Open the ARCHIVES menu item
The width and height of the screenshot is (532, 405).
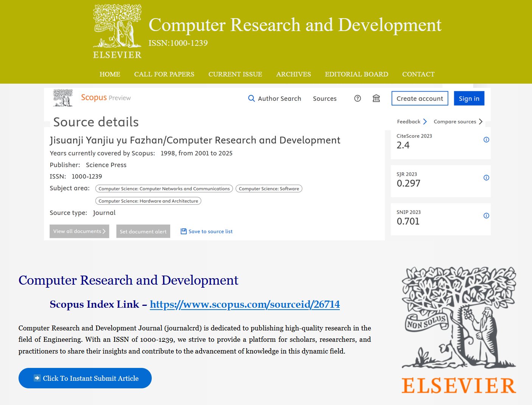tap(293, 74)
